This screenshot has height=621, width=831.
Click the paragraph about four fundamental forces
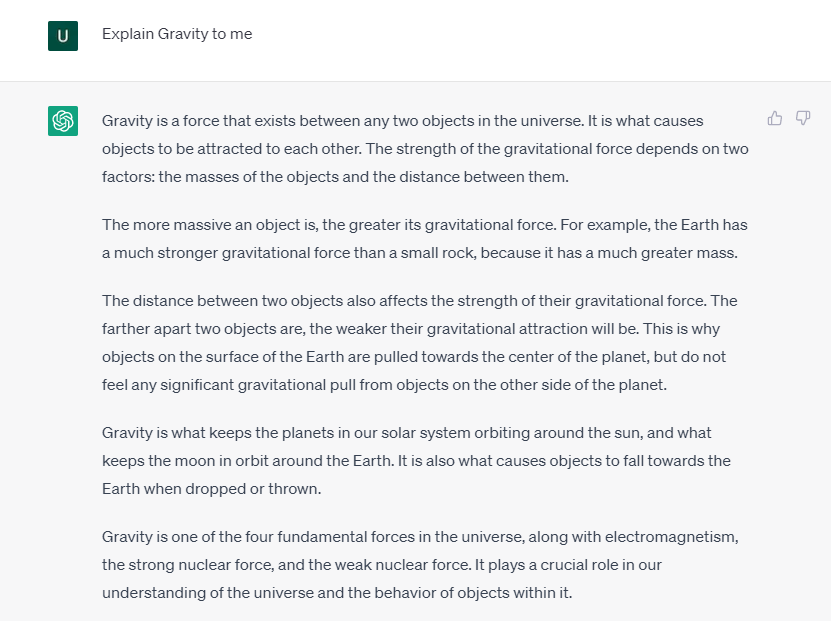pos(420,565)
